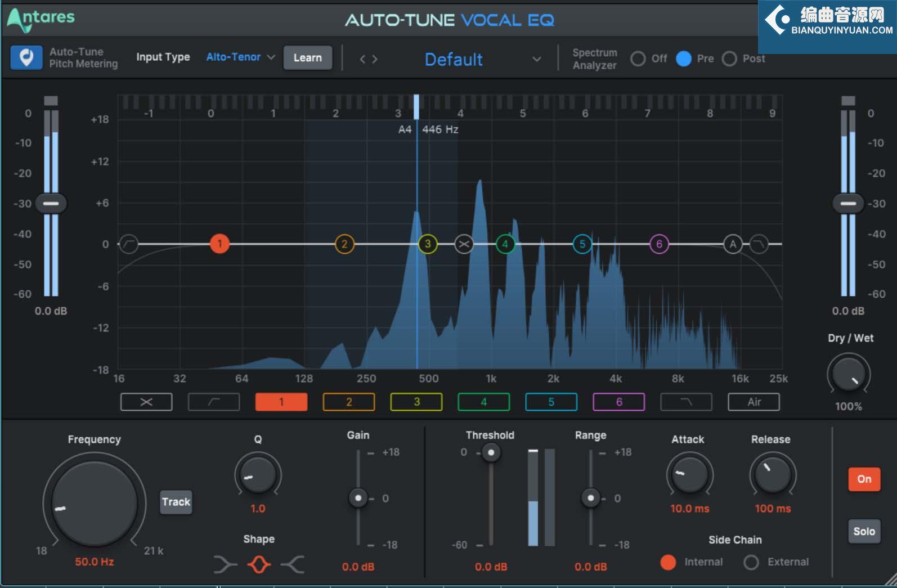Click the Attack 10.0 ms value

tap(690, 509)
